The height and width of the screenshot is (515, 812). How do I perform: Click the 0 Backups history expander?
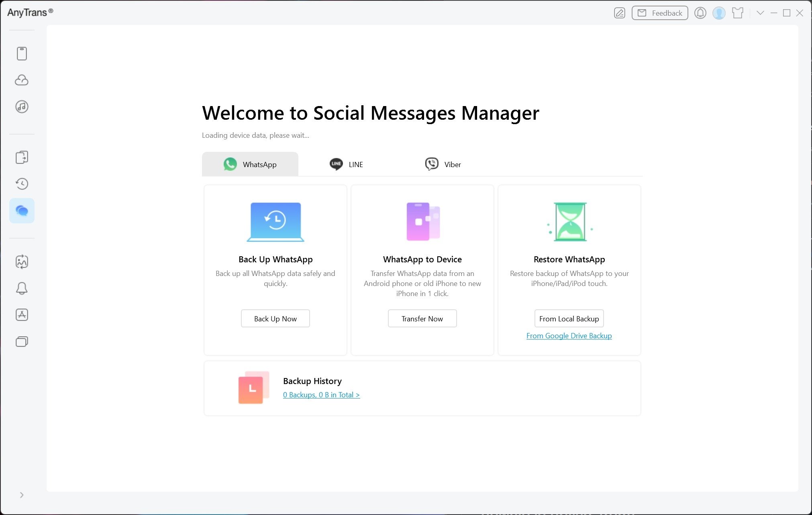pyautogui.click(x=321, y=394)
